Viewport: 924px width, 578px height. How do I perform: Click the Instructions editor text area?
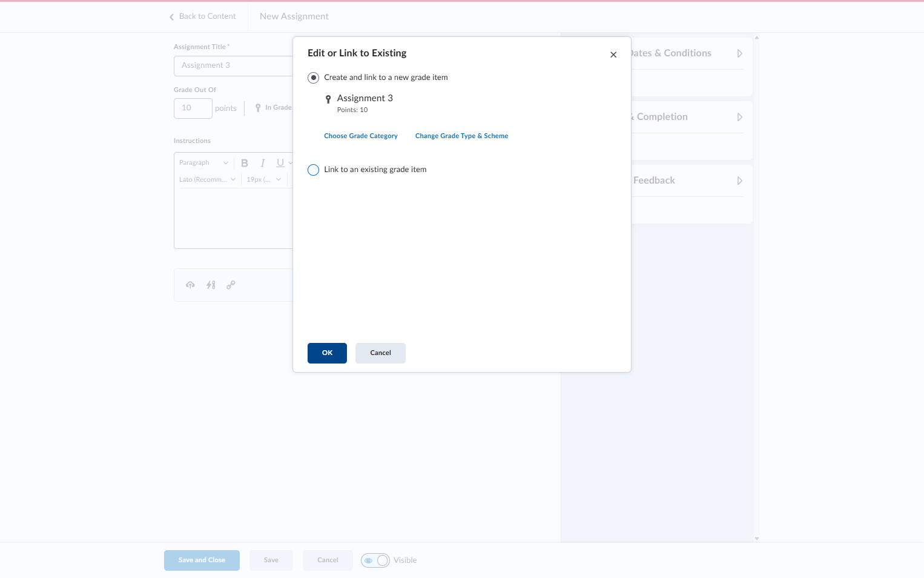pyautogui.click(x=234, y=218)
